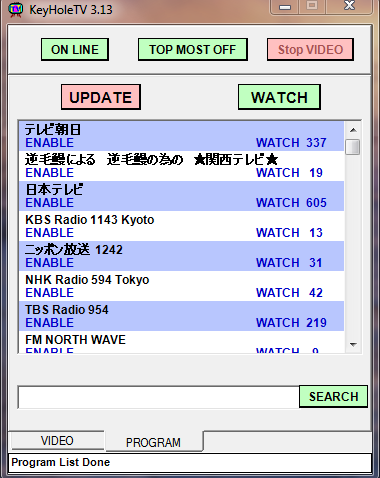
Task: Select the 関西テレビ channel entry
Action: tap(181, 166)
